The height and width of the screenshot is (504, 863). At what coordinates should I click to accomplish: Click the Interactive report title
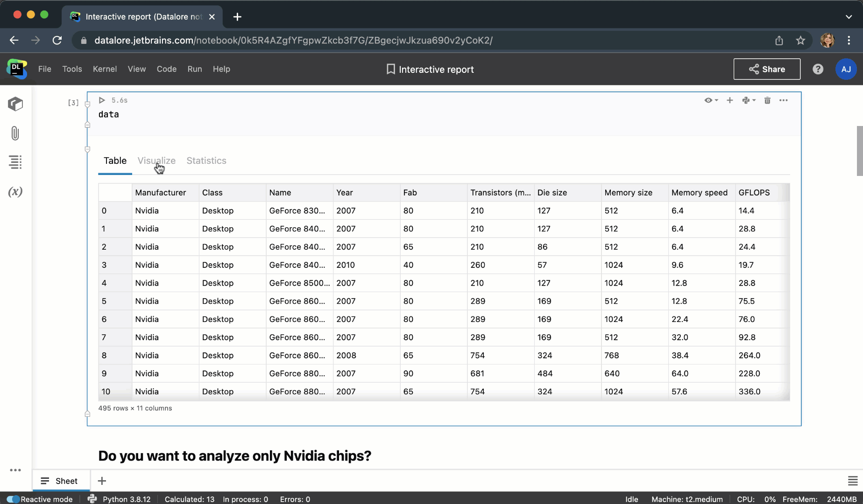coord(436,70)
